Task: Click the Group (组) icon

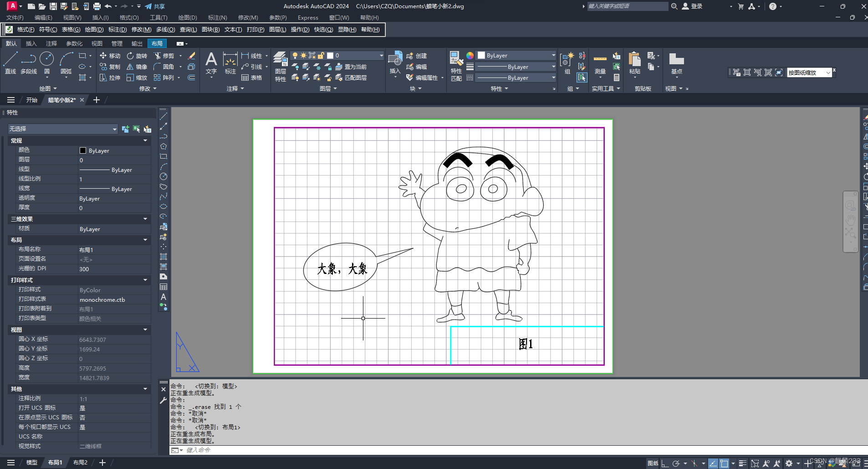Action: [567, 63]
